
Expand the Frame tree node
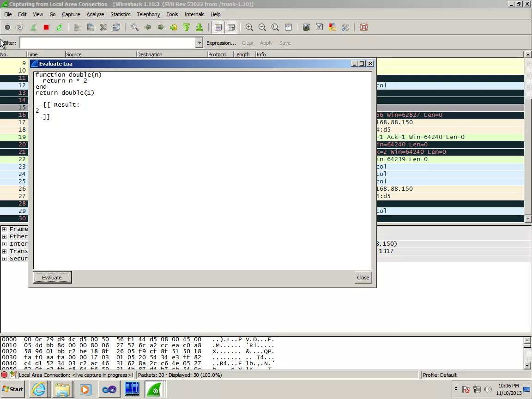5,229
